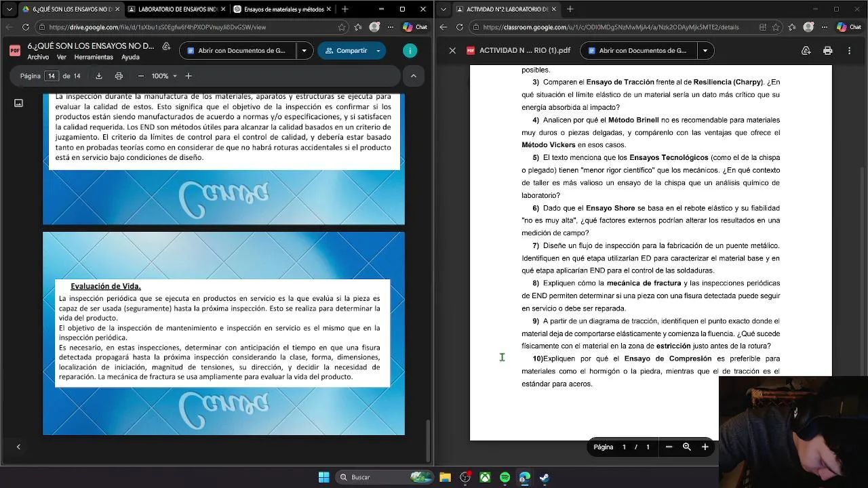868x488 pixels.
Task: Collapse the Drive PDF toolbar with the up chevron
Action: point(413,76)
